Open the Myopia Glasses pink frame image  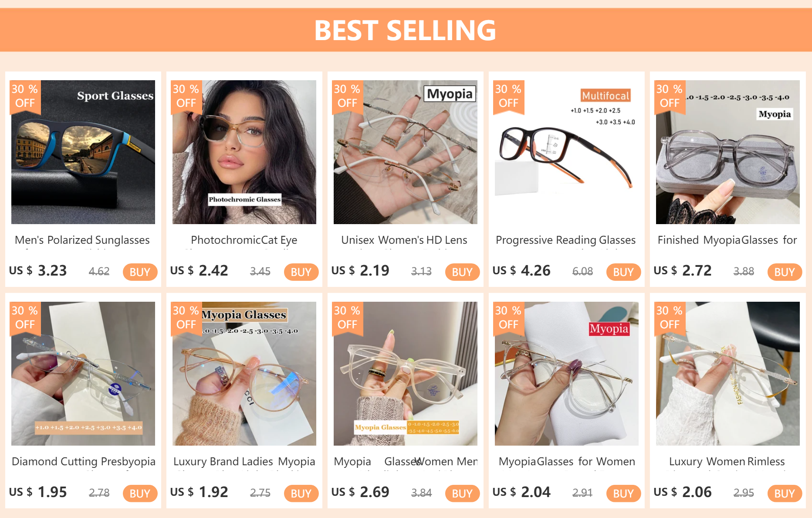coord(244,374)
